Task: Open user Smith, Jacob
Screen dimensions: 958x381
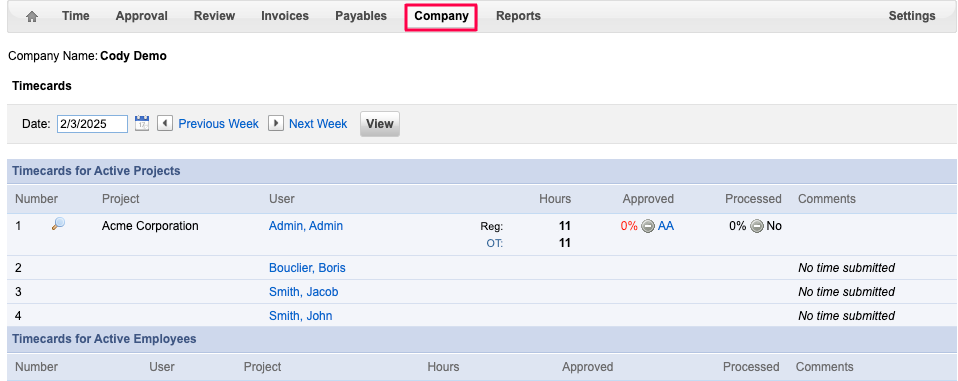Action: (x=304, y=292)
